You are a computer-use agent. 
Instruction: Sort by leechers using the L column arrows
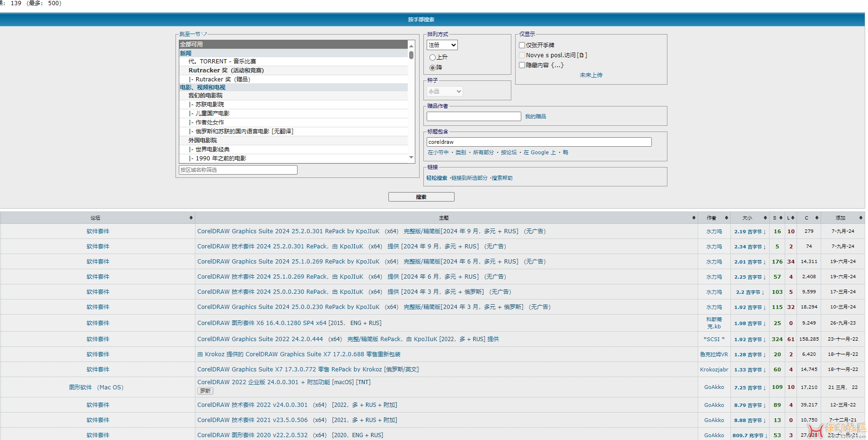tap(793, 218)
